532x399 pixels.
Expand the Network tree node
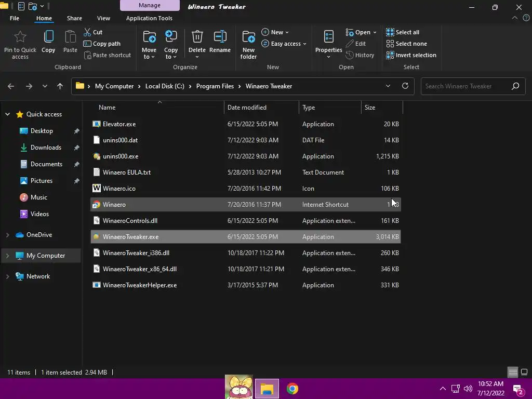click(7, 276)
